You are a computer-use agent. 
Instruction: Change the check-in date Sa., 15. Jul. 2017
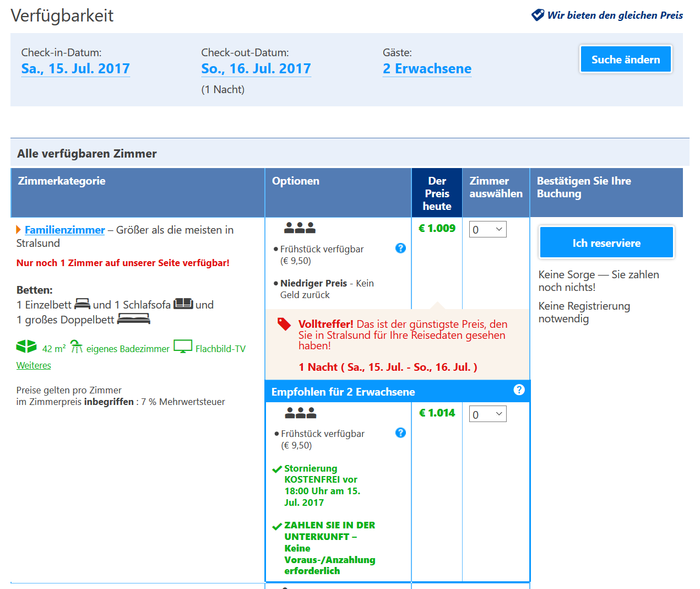click(x=75, y=68)
